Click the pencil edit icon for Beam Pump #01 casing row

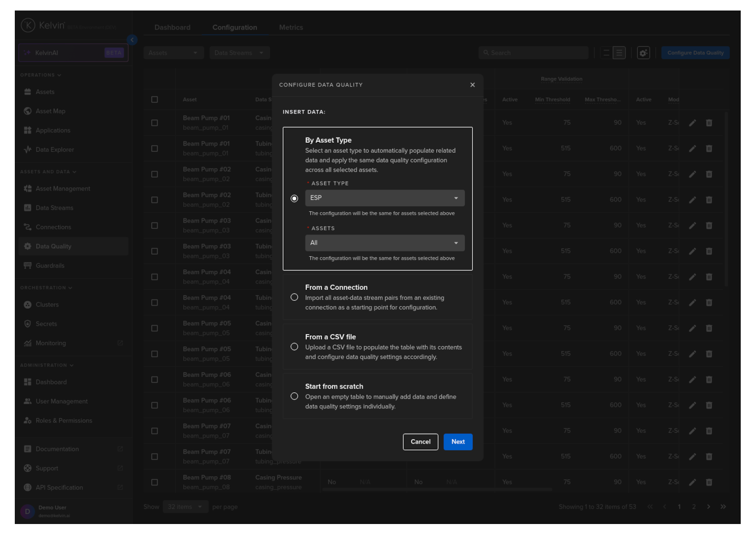click(x=692, y=123)
